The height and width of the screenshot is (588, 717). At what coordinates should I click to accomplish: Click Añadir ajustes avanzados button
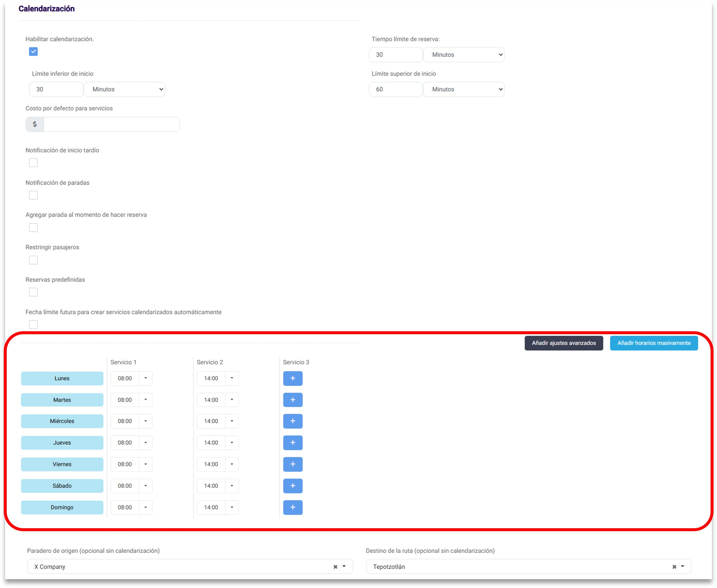564,343
